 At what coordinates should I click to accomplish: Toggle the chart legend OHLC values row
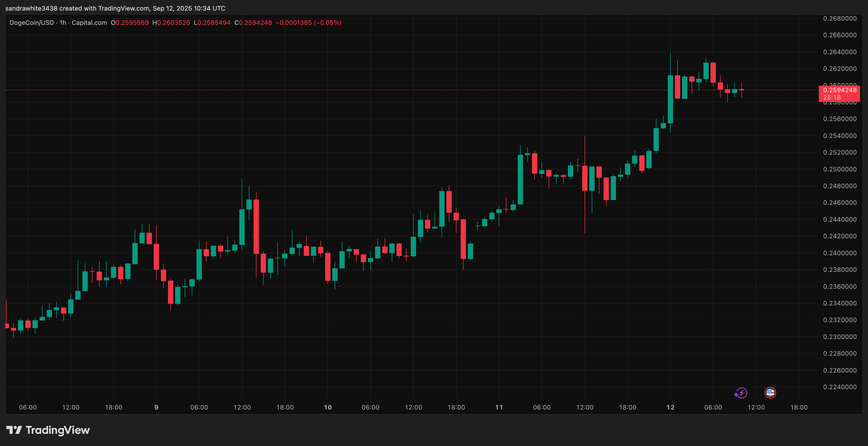tap(175, 22)
